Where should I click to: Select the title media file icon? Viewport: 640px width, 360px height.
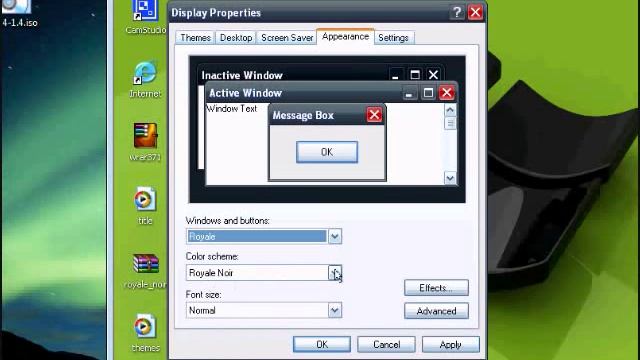(145, 206)
